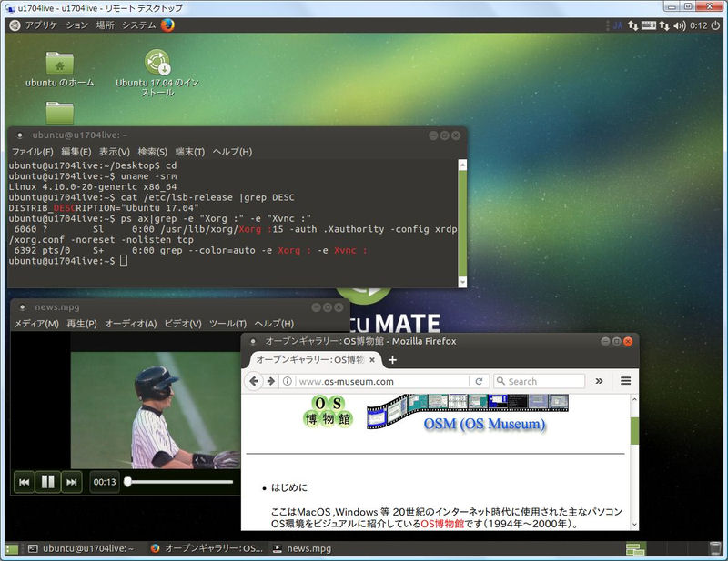This screenshot has width=728, height=561.
Task: Select the オープンギャラリー: OS博物館 browser tab
Action: pos(316,360)
